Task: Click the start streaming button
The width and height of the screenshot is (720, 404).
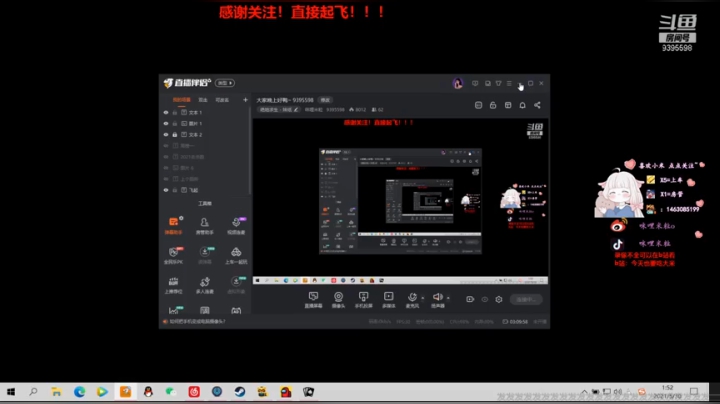Action: click(526, 299)
